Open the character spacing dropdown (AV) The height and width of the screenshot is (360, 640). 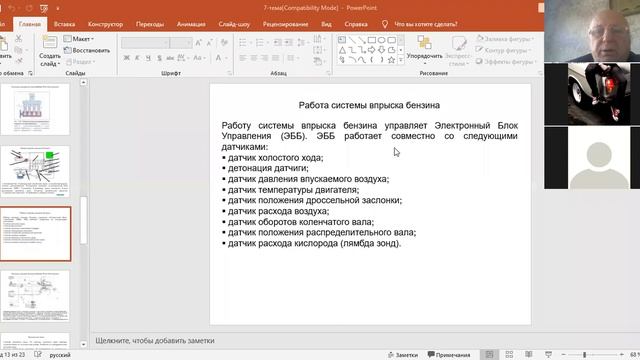tap(183, 58)
